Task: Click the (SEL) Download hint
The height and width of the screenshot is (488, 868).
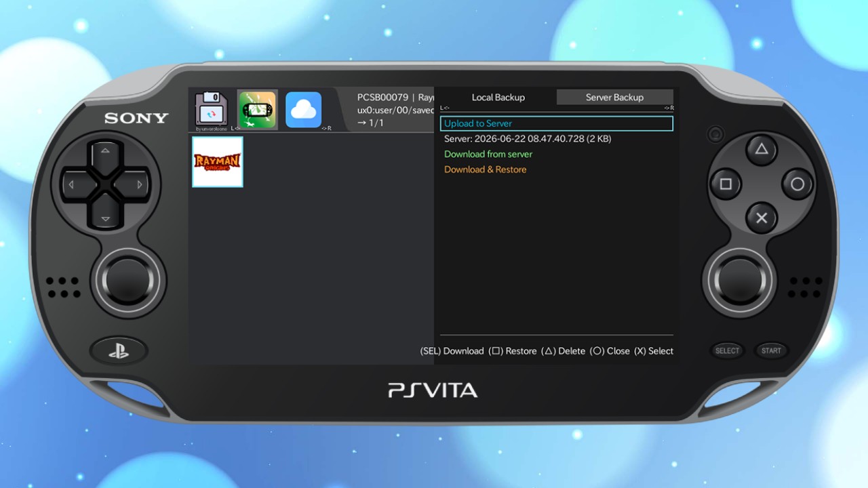Action: click(x=452, y=351)
